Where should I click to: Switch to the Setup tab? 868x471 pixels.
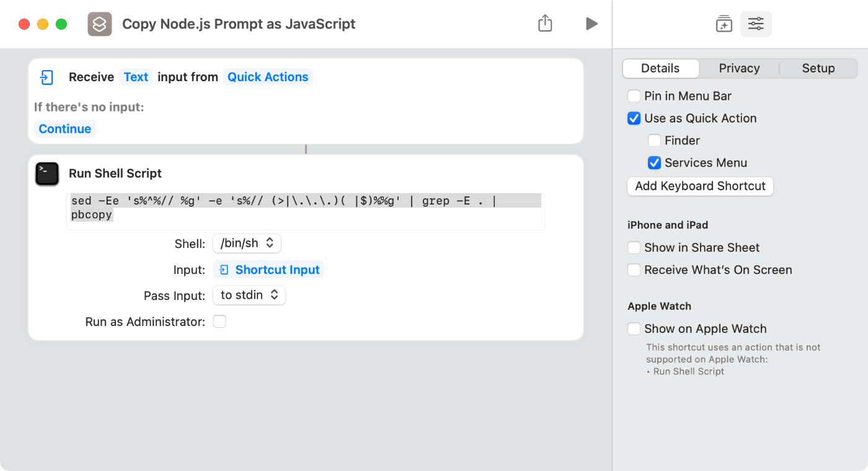point(818,68)
